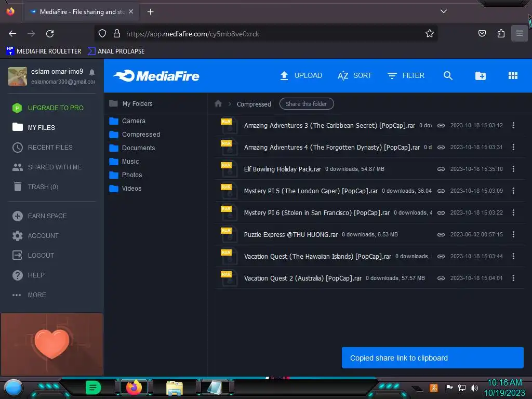Select Elf Bowling Holiday Pack.rar file name
The width and height of the screenshot is (532, 399).
[282, 169]
